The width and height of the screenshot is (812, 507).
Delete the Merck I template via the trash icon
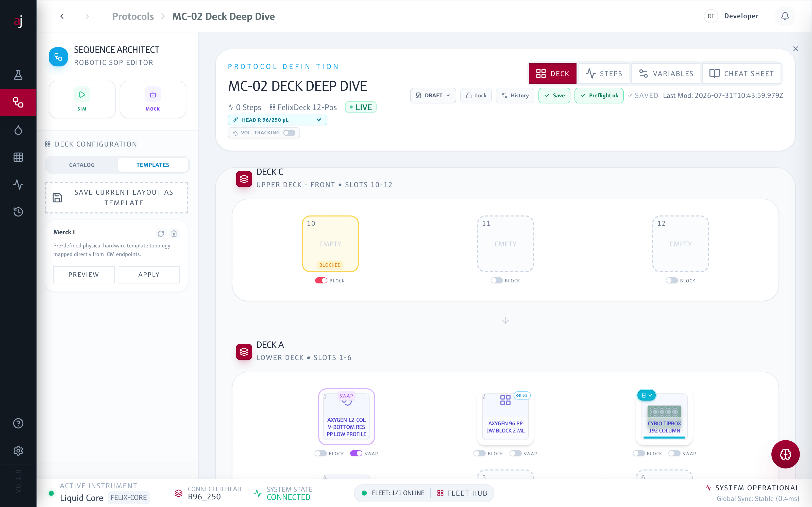pyautogui.click(x=174, y=233)
